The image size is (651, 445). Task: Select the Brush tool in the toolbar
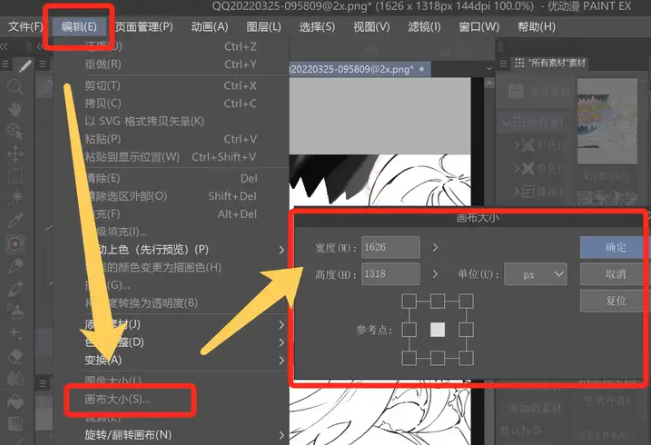pyautogui.click(x=15, y=289)
